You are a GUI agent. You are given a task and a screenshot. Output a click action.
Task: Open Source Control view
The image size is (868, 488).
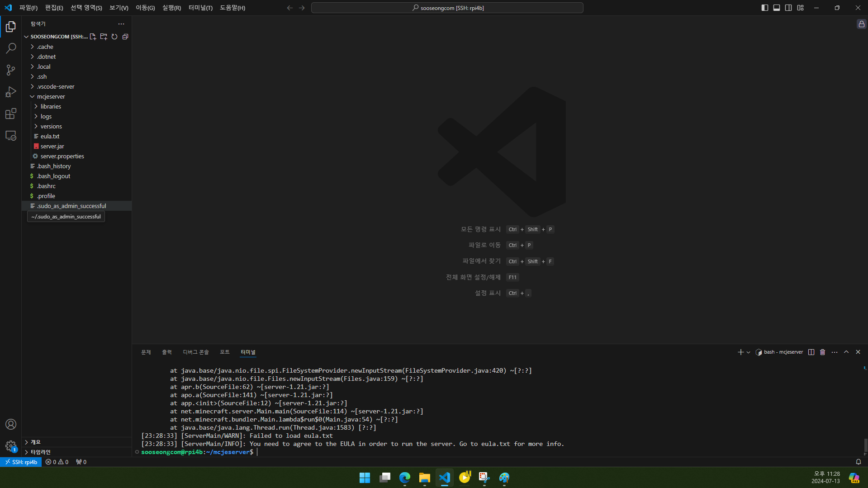(11, 70)
